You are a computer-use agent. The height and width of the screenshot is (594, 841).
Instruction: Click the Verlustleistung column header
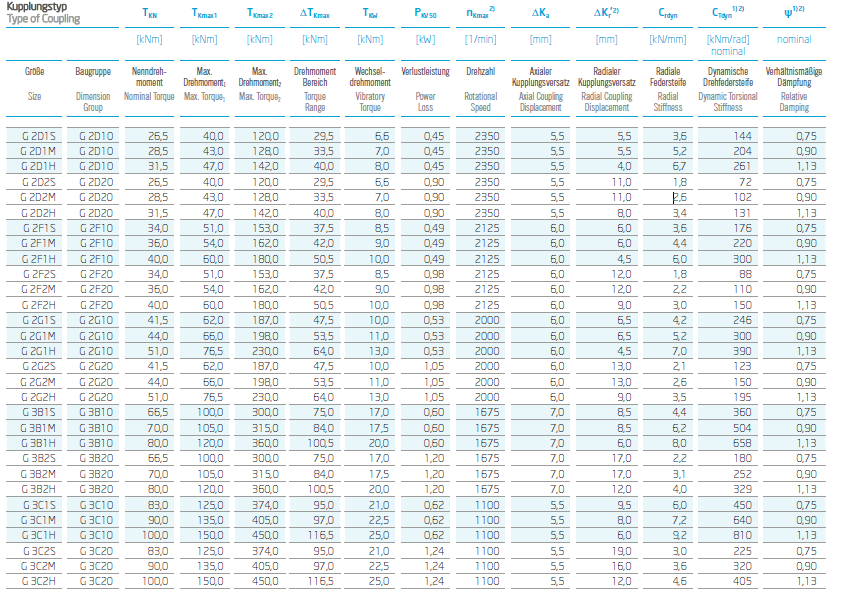click(424, 71)
